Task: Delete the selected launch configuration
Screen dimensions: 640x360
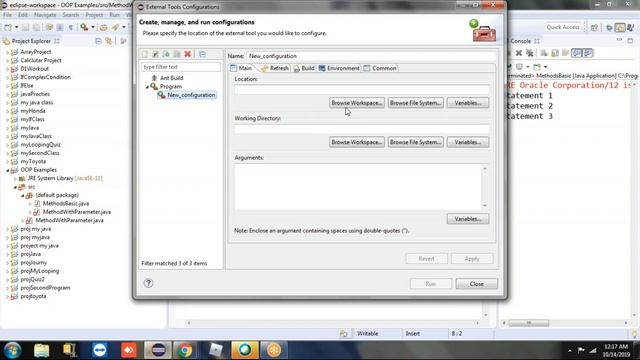Action: (188, 54)
